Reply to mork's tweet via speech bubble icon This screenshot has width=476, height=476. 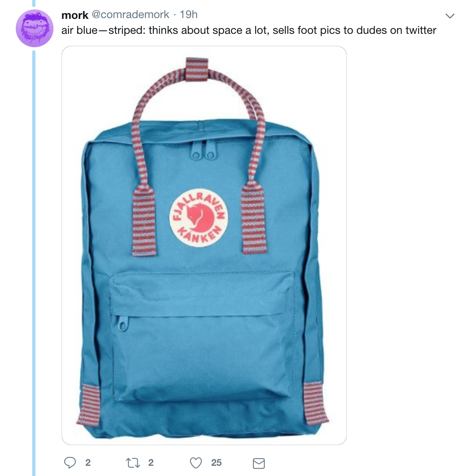pos(70,463)
